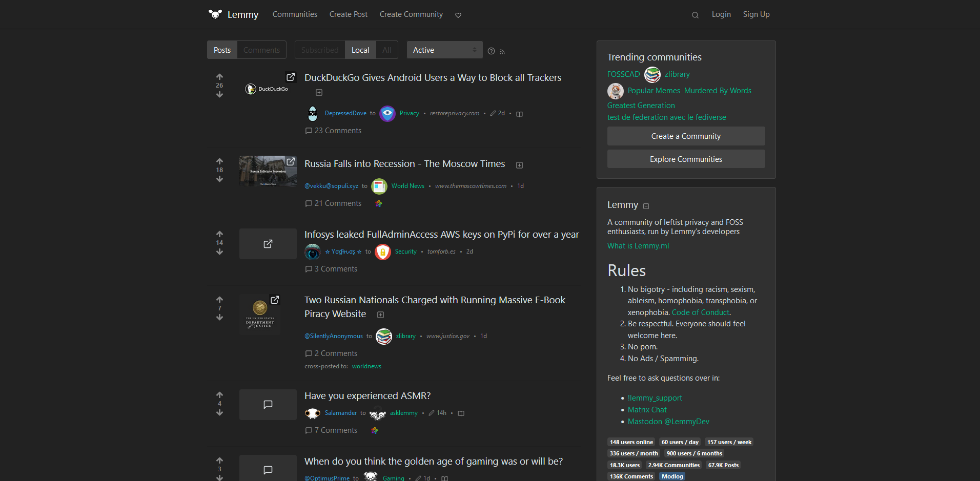Open World News community avatar icon
Screen dimensions: 980x481
click(379, 186)
